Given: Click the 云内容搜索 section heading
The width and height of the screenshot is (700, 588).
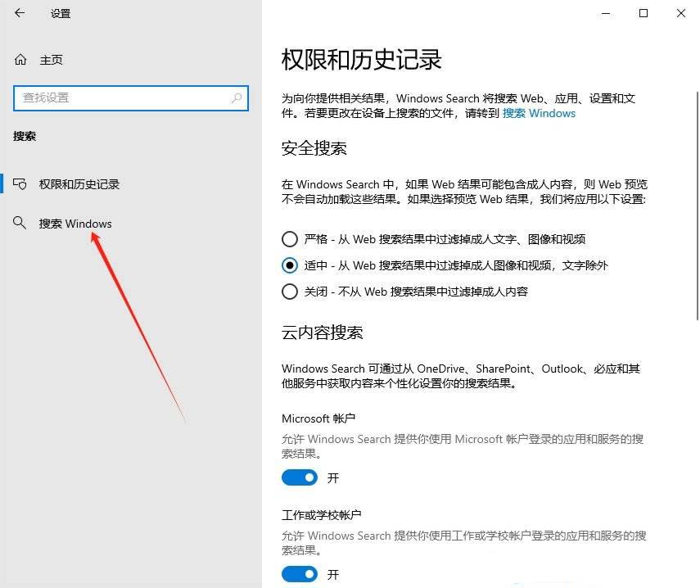Looking at the screenshot, I should pos(323,332).
